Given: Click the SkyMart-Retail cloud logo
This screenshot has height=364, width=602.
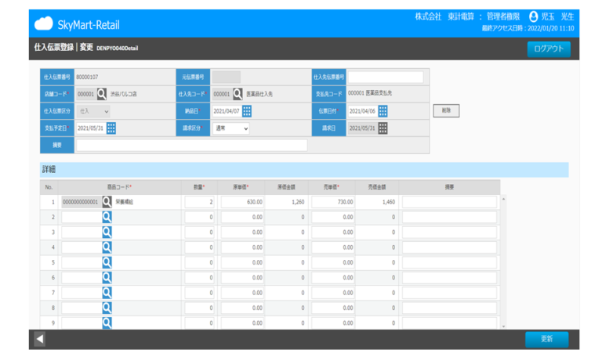Looking at the screenshot, I should [43, 23].
